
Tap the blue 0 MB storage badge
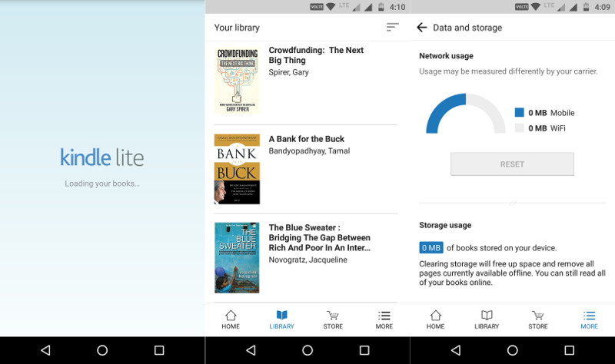pos(431,248)
